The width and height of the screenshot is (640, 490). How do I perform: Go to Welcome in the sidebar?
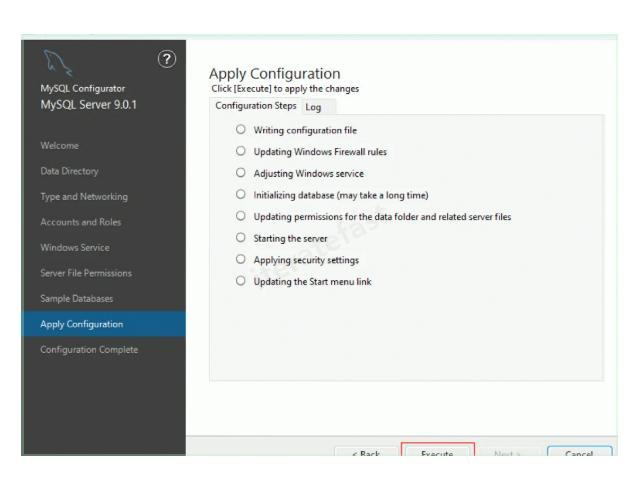[60, 145]
